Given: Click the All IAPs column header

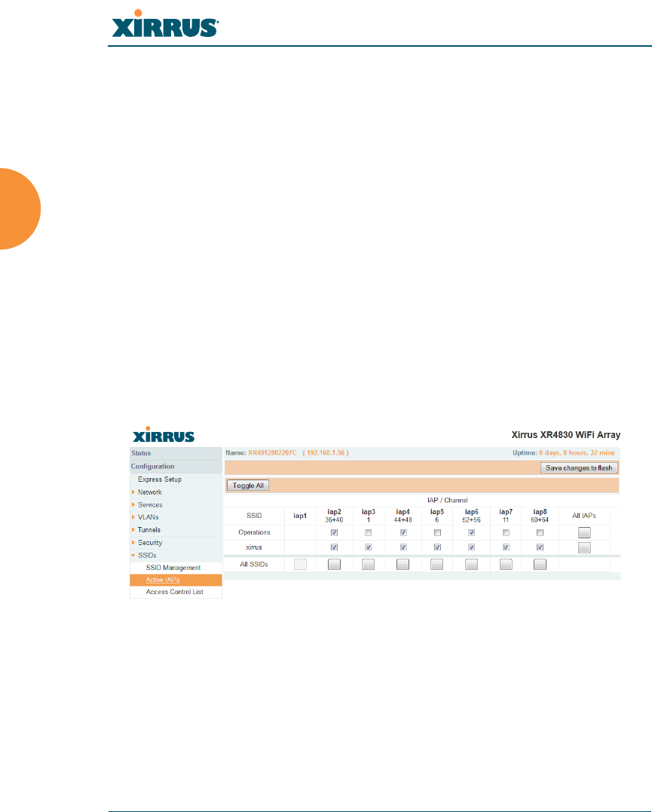Looking at the screenshot, I should (x=584, y=516).
